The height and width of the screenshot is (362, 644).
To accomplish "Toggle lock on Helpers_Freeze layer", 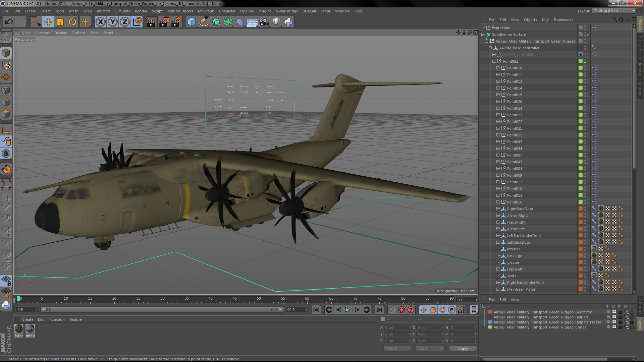I will [632, 322].
